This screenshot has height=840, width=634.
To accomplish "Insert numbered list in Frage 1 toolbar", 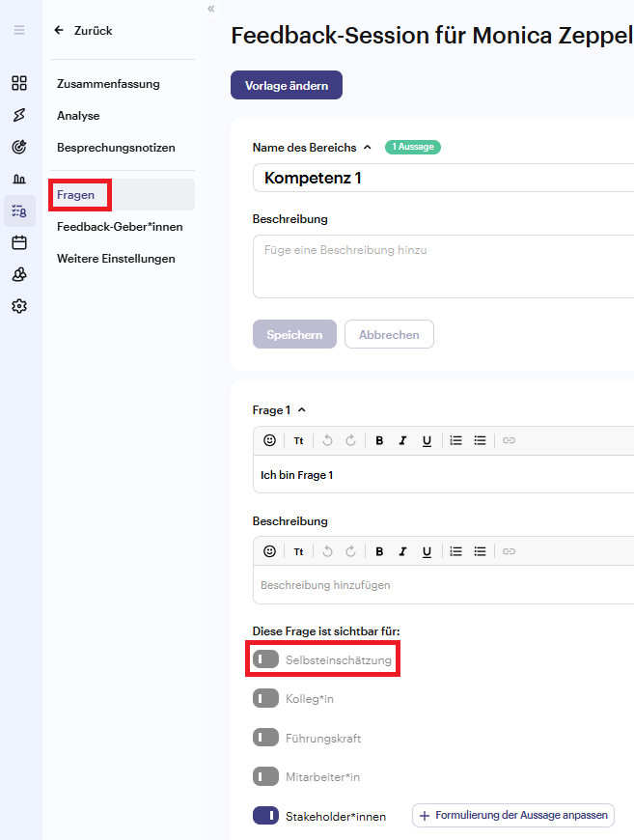I will point(455,440).
